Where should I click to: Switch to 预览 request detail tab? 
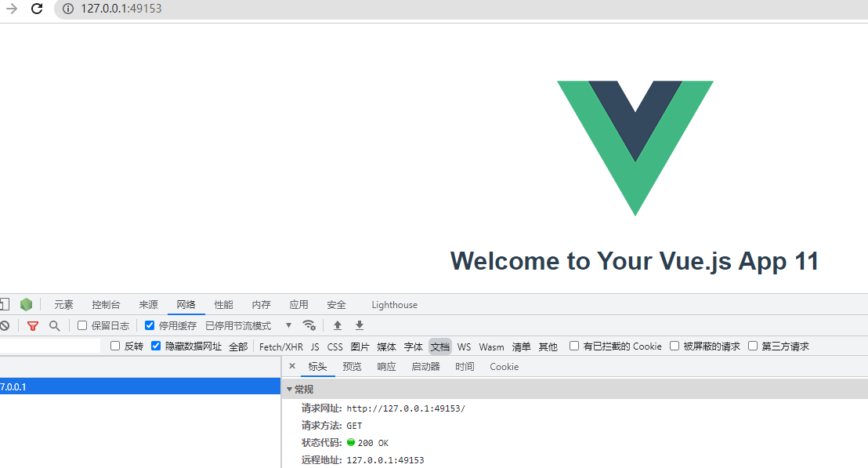click(352, 367)
